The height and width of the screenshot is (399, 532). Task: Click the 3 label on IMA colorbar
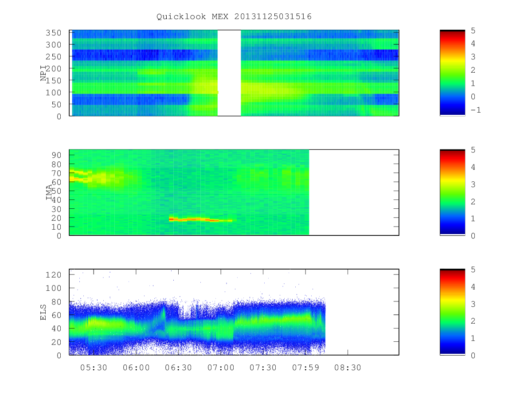pos(473,184)
